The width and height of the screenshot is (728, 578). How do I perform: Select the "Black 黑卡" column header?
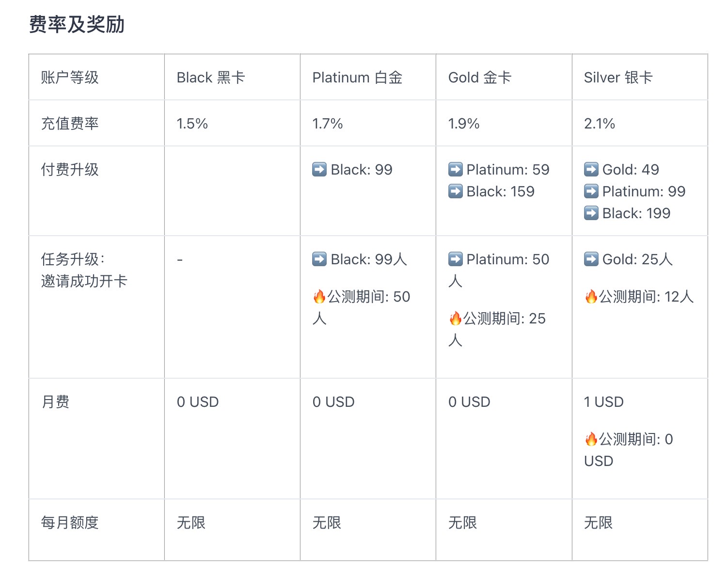pos(211,78)
